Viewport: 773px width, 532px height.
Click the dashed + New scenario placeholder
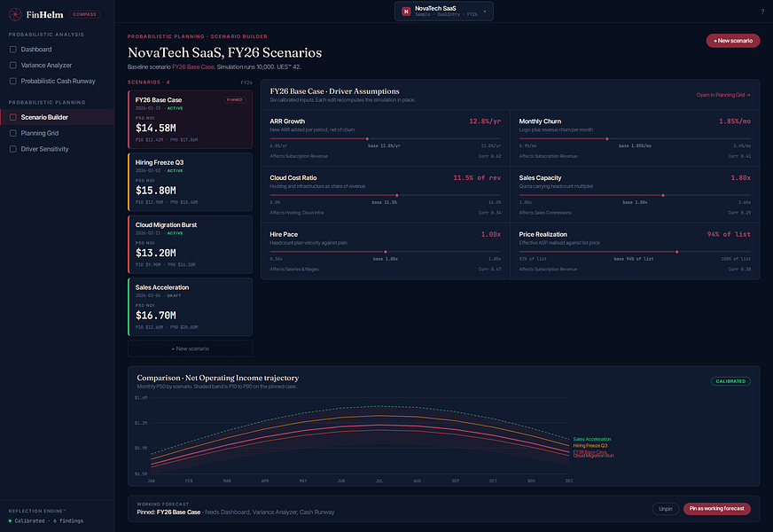(x=190, y=348)
